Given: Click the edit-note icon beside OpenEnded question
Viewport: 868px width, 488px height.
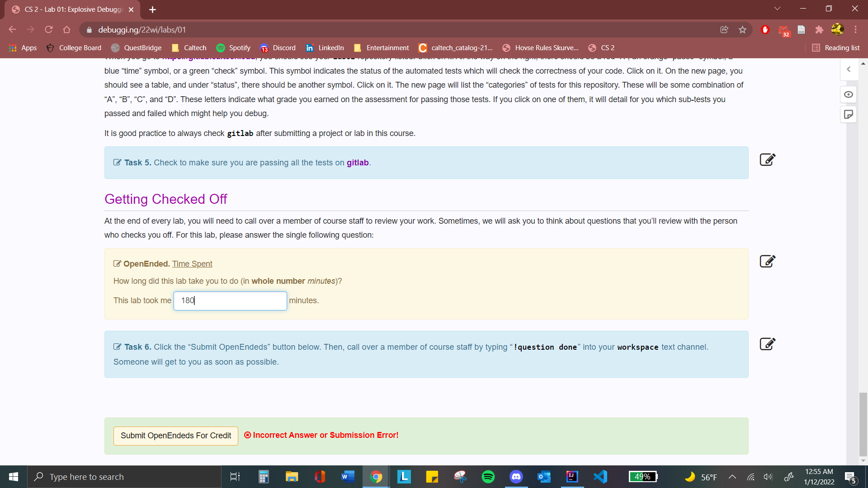Looking at the screenshot, I should click(x=767, y=262).
